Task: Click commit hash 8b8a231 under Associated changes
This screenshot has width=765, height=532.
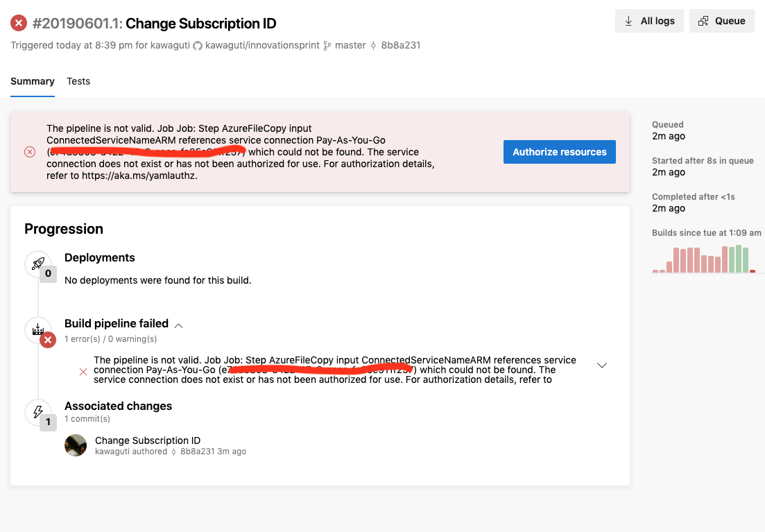Action: 197,452
